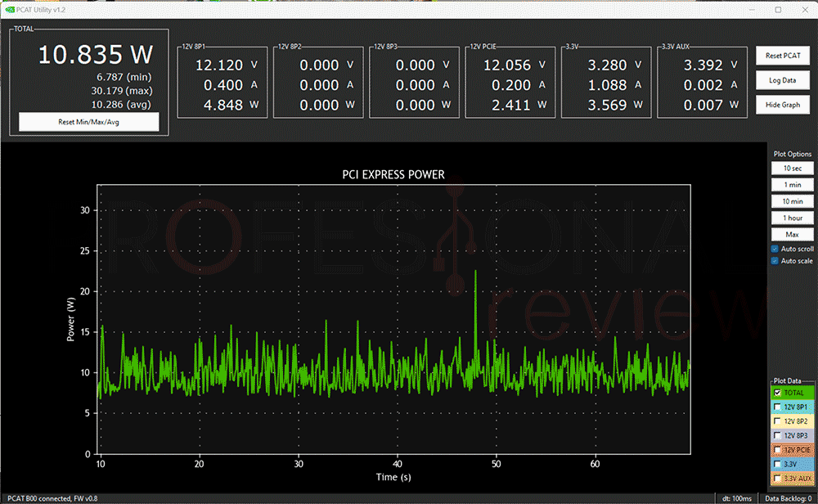Enable the 12V 8P3 plot data checkbox
Viewport: 818px width, 504px height.
tap(777, 435)
